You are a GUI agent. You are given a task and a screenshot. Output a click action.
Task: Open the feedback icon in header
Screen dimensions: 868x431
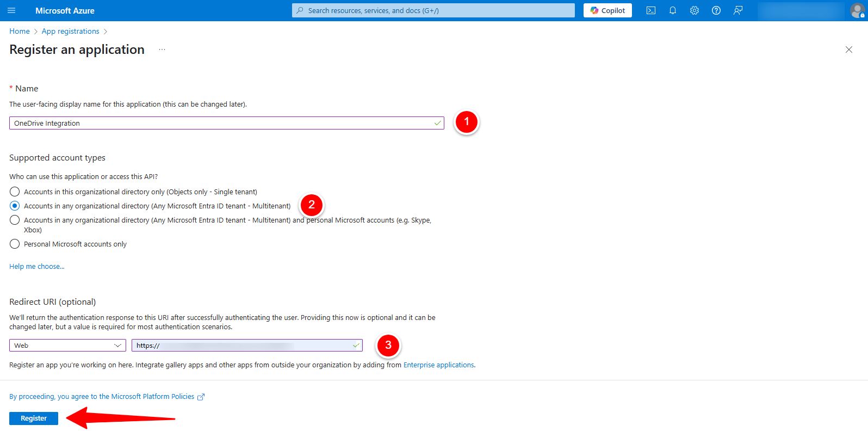point(737,10)
